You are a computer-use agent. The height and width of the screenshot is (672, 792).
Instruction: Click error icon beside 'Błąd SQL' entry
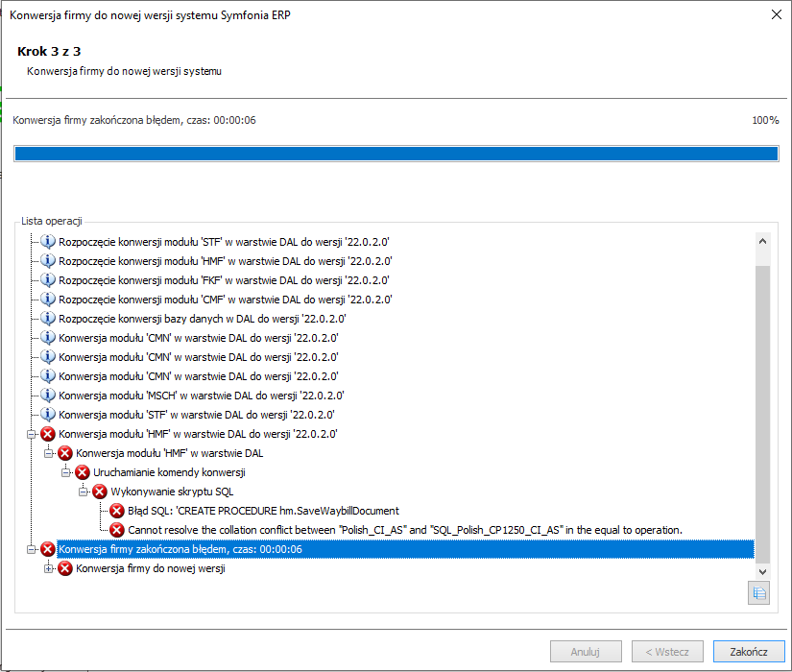tap(117, 511)
